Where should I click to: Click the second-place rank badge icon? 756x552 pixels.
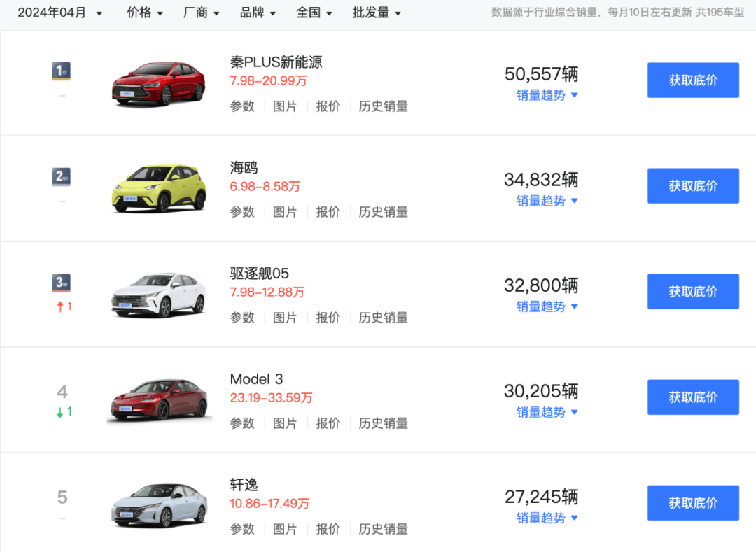point(62,177)
